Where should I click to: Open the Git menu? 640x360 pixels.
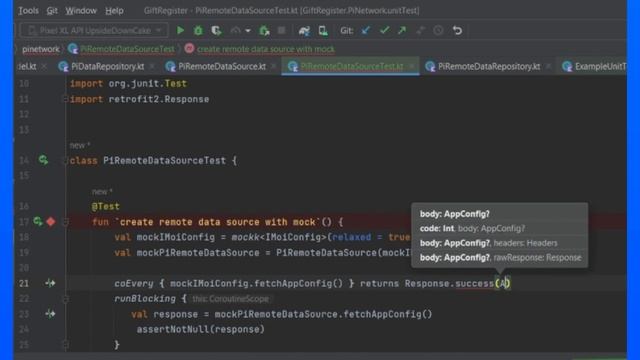coord(52,11)
